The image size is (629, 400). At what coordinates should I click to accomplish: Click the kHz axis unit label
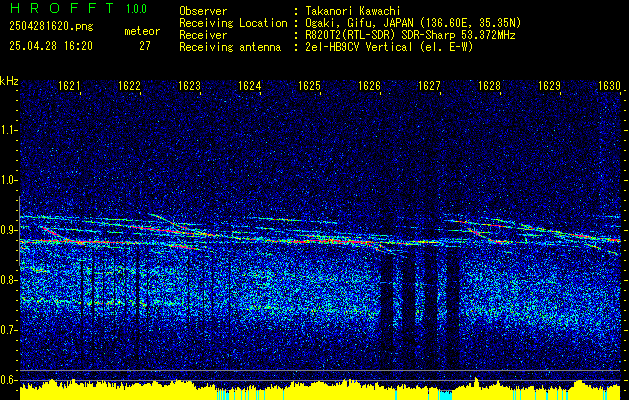coord(9,81)
